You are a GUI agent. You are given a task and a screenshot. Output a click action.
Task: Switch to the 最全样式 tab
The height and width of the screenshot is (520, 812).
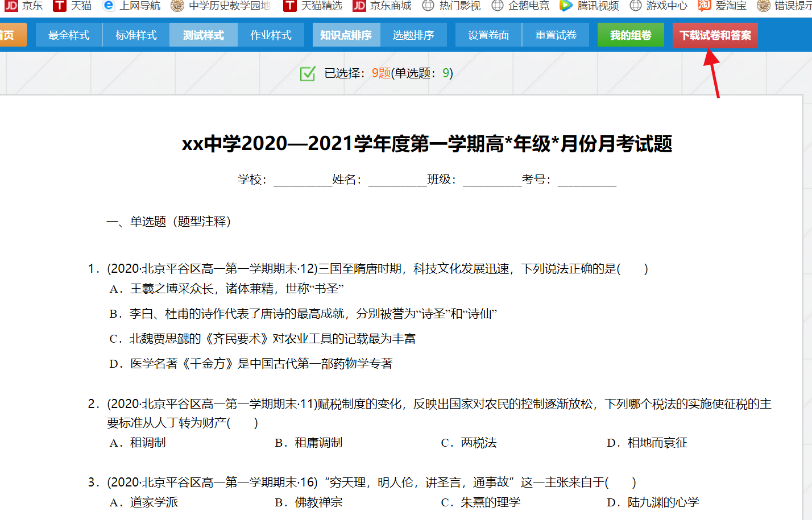point(69,35)
